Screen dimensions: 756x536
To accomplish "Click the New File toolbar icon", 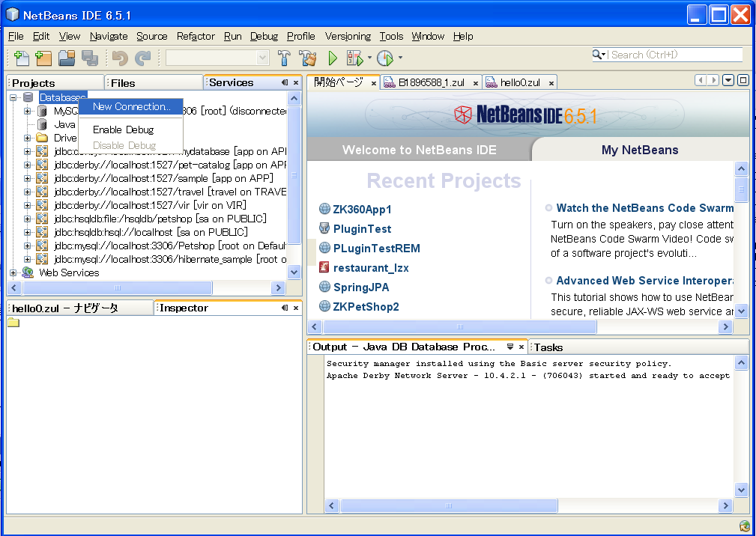I will [x=21, y=58].
